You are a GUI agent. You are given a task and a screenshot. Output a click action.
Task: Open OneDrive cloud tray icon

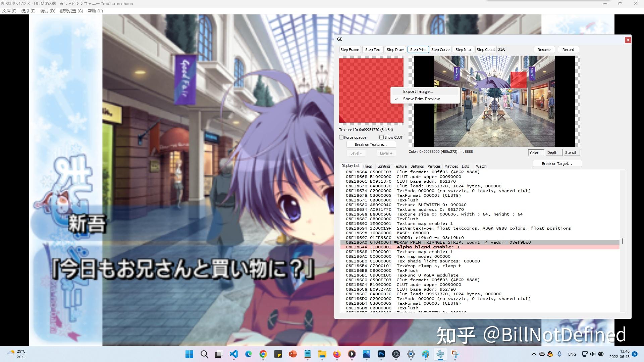tap(542, 354)
